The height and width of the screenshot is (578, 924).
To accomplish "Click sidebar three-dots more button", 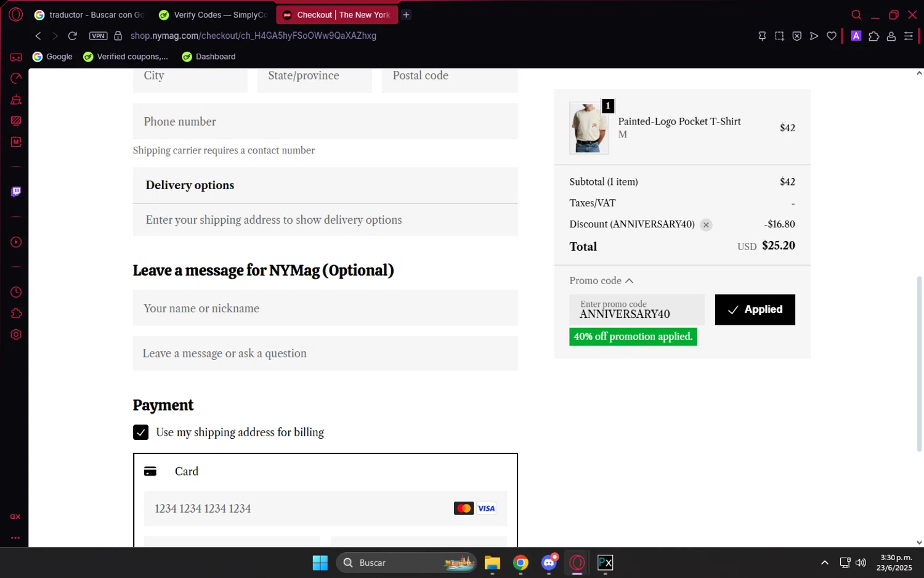I will click(15, 538).
